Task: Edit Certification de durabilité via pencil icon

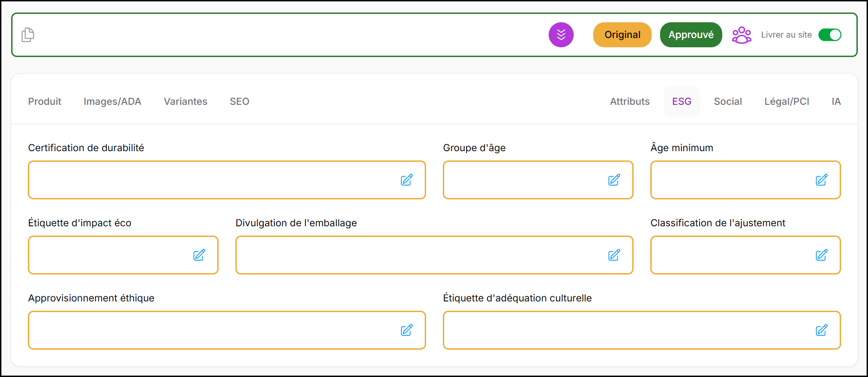Action: (x=407, y=180)
